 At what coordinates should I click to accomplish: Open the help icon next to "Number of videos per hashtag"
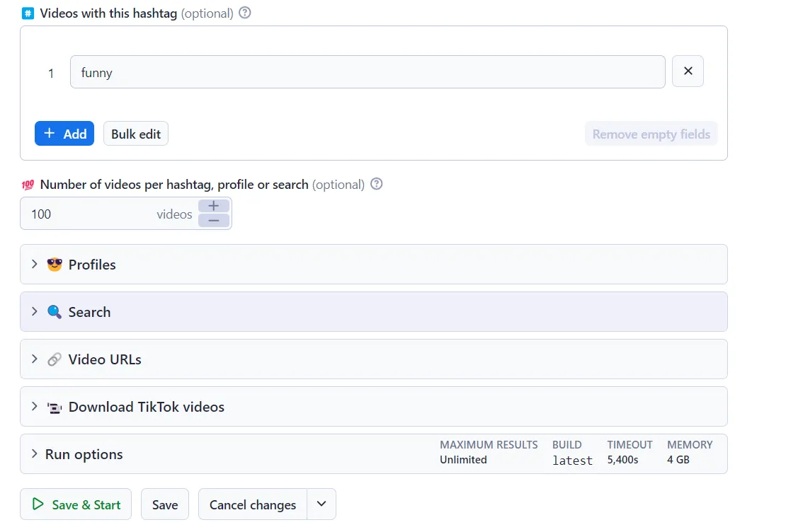pos(376,183)
